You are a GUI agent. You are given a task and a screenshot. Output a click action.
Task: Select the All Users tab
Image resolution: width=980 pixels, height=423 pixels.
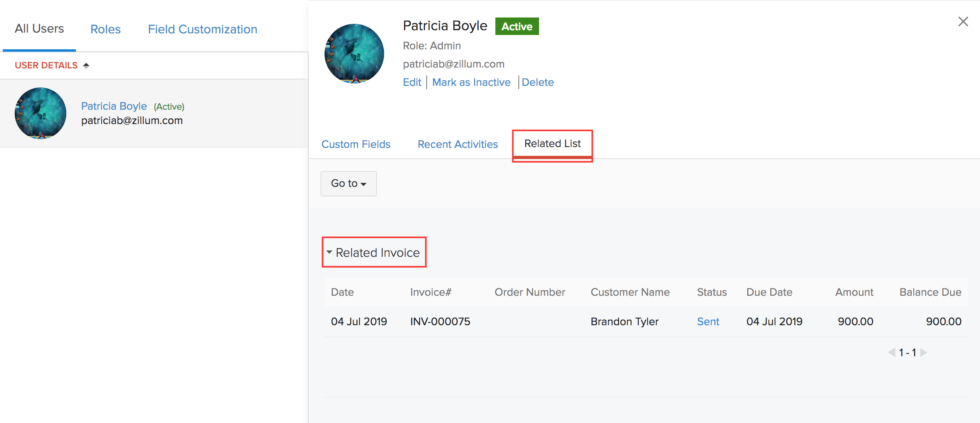click(39, 29)
